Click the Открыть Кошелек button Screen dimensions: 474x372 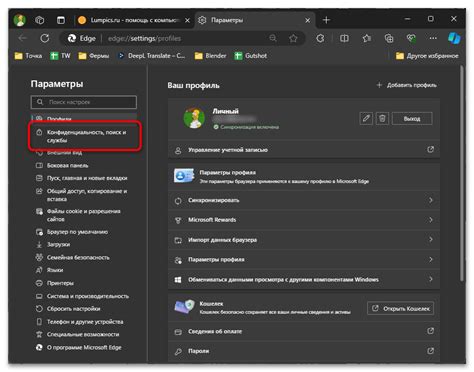point(400,308)
